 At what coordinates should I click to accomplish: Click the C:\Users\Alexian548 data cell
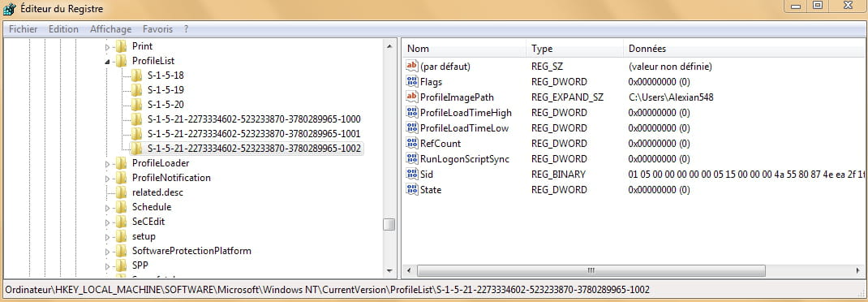coord(671,97)
